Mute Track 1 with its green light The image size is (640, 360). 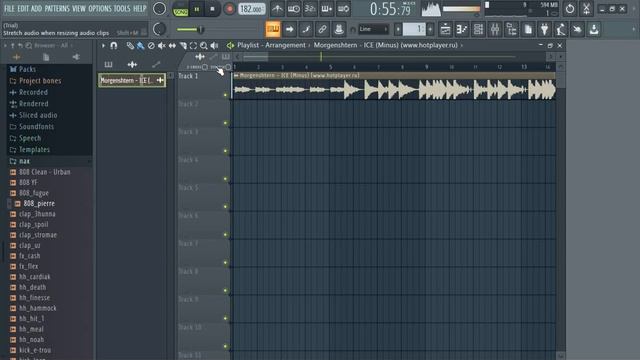pyautogui.click(x=225, y=95)
